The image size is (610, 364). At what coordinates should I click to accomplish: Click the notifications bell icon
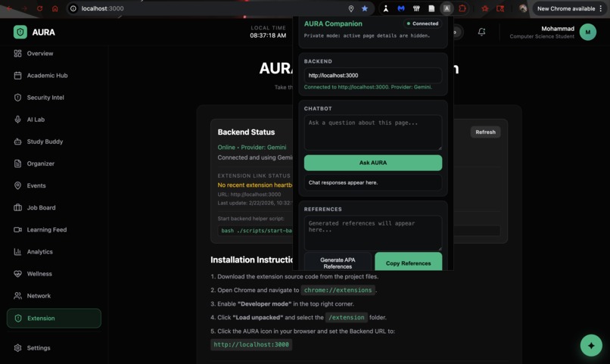tap(481, 32)
